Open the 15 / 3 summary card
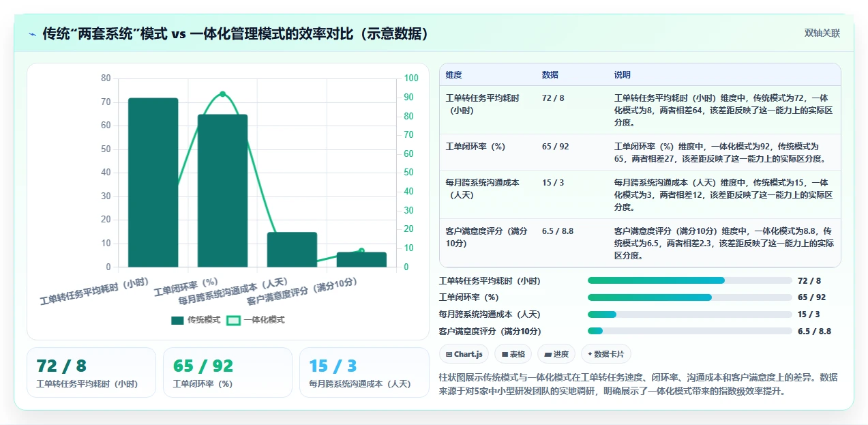Image resolution: width=868 pixels, height=425 pixels. pos(364,372)
